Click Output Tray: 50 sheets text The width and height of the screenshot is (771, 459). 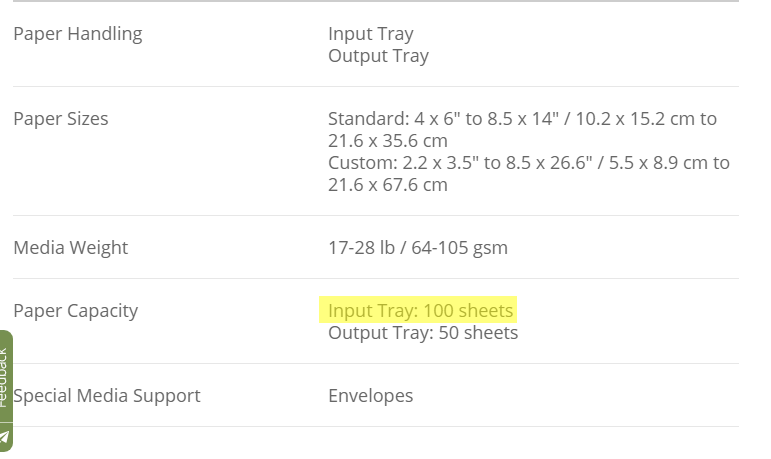click(423, 333)
